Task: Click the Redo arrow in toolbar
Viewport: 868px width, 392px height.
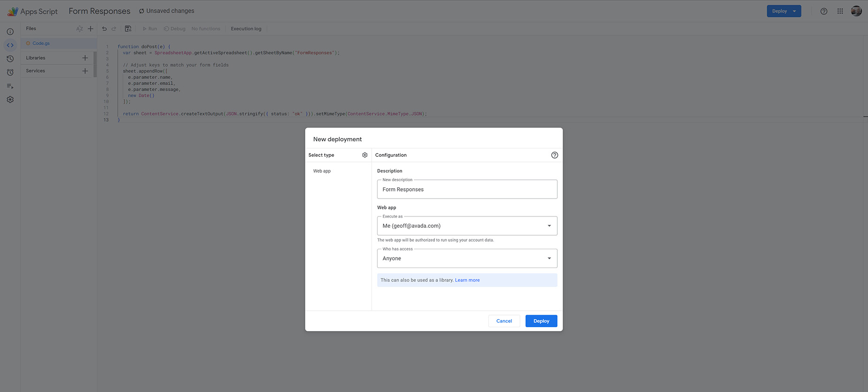Action: 114,29
